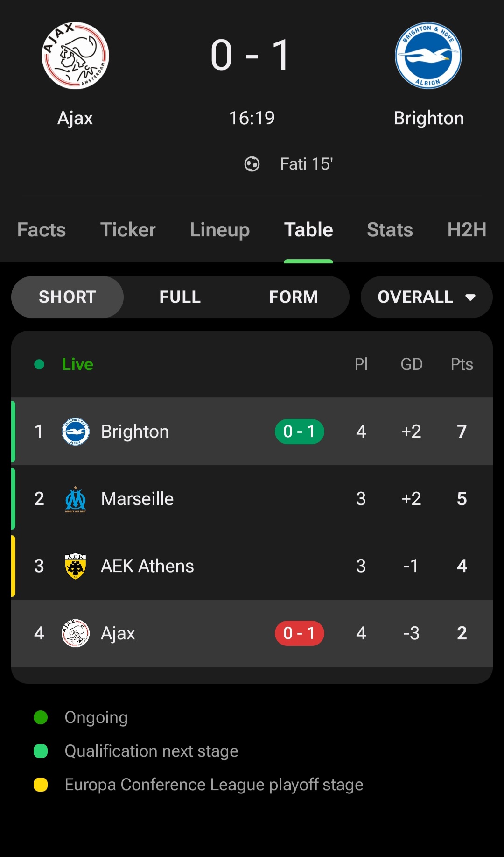
Task: Tap the Marseille logo in the standings
Action: point(76,499)
